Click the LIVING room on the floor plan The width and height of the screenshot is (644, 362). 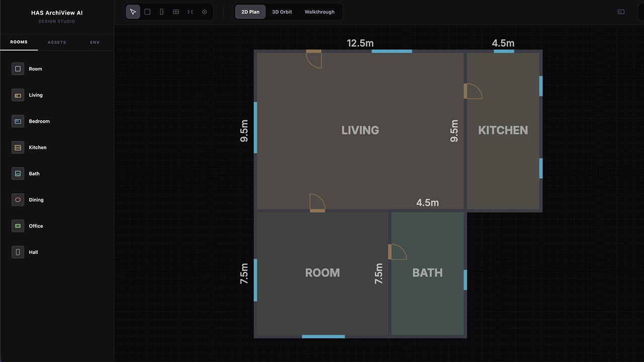point(360,130)
